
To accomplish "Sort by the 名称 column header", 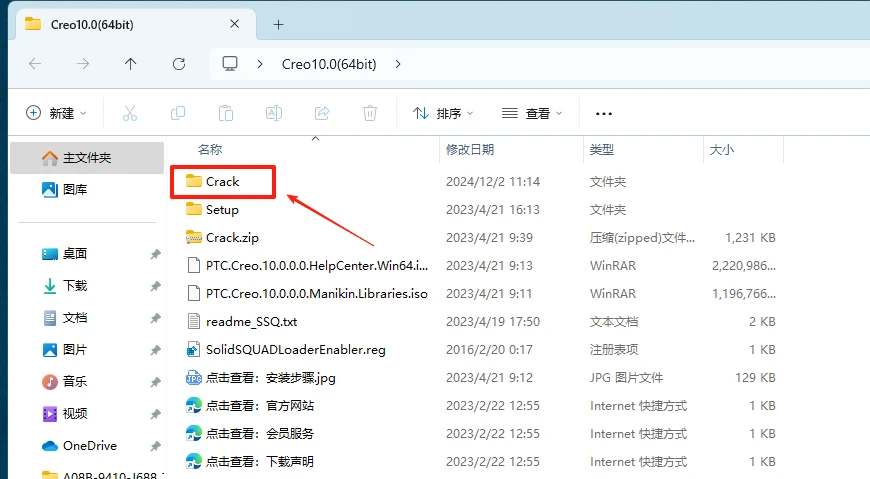I will pyautogui.click(x=210, y=149).
